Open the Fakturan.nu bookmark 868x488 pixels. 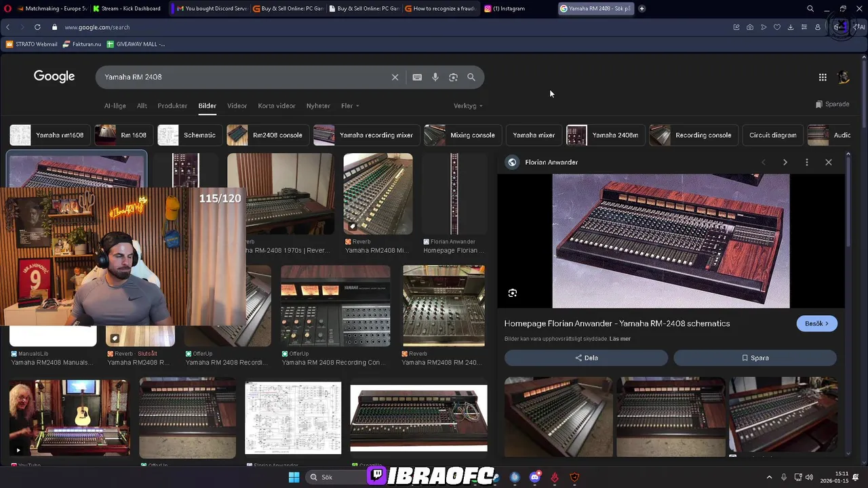(x=82, y=44)
